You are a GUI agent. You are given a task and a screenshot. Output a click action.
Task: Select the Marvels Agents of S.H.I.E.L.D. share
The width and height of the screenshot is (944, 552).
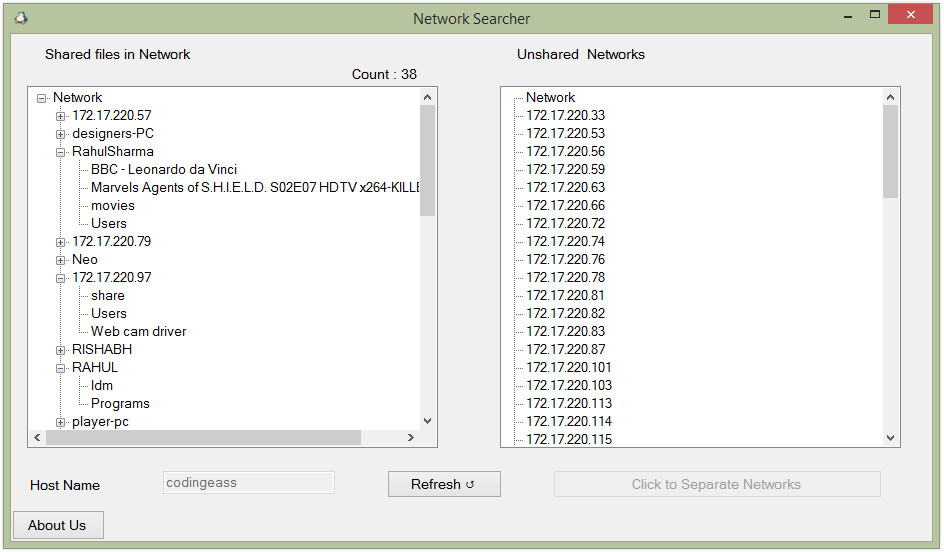click(x=255, y=188)
